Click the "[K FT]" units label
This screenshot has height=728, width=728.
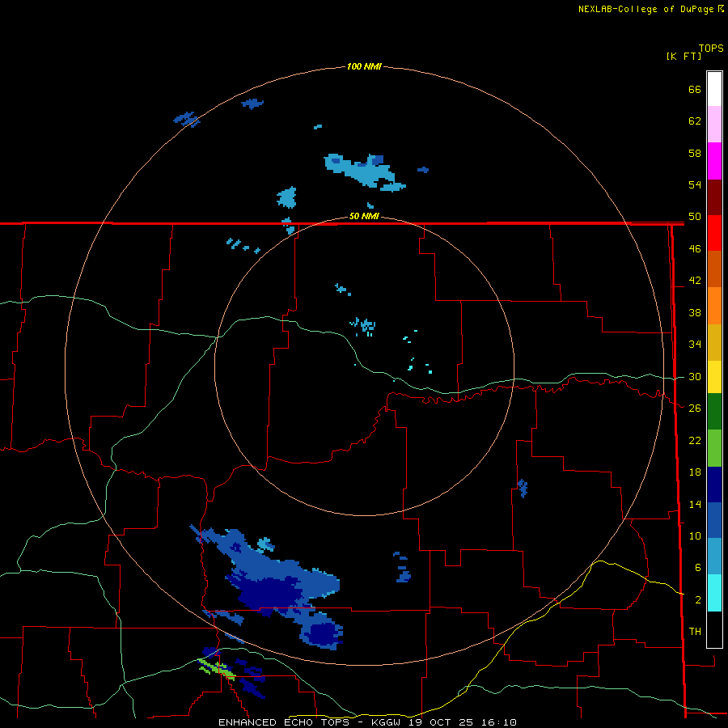684,57
